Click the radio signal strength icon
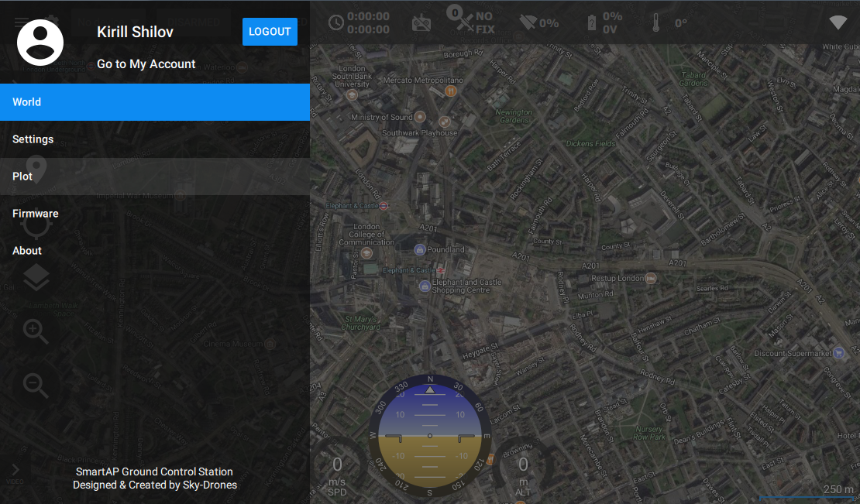The image size is (860, 504). (528, 22)
